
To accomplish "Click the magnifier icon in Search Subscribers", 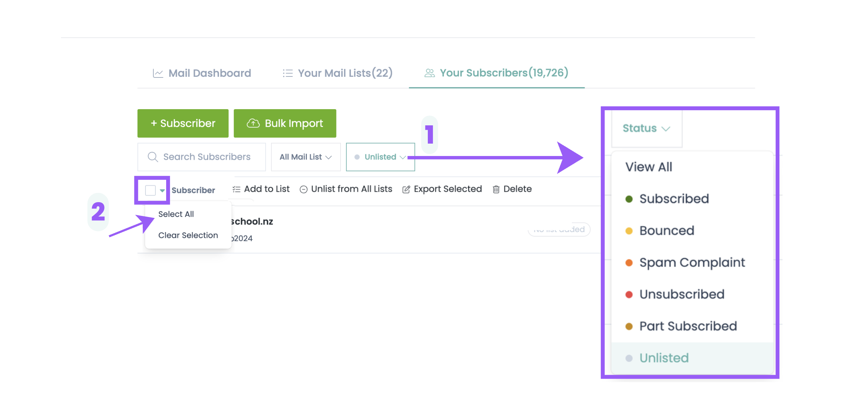I will coord(153,157).
